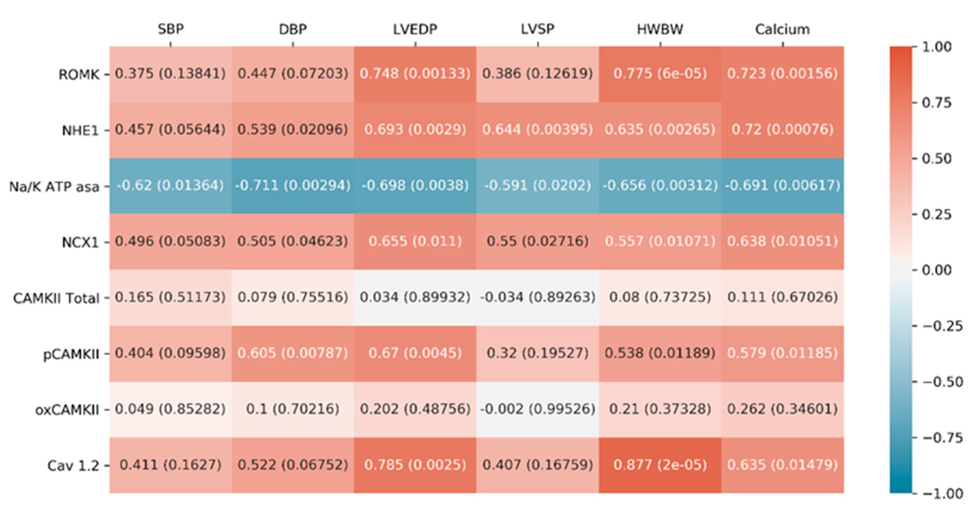The height and width of the screenshot is (521, 980).
Task: Click the colorbar at the 1.00 tick
Action: 901,48
